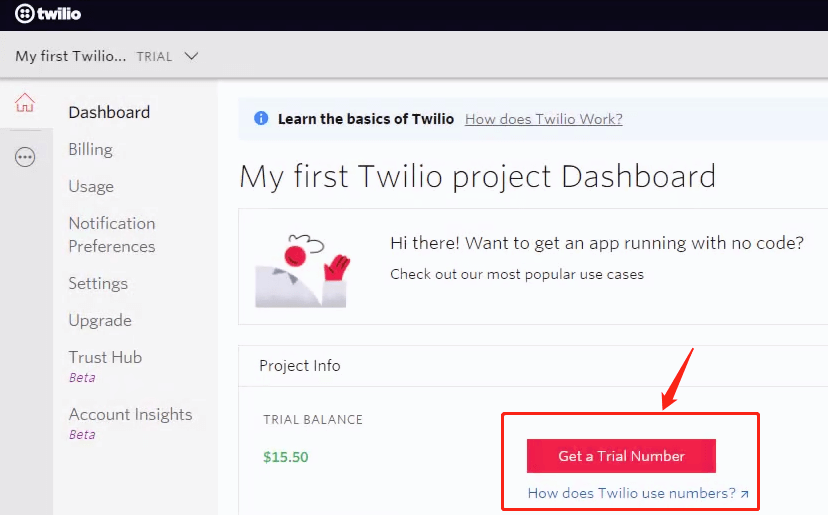Select Dashboard in the sidebar

pyautogui.click(x=109, y=112)
